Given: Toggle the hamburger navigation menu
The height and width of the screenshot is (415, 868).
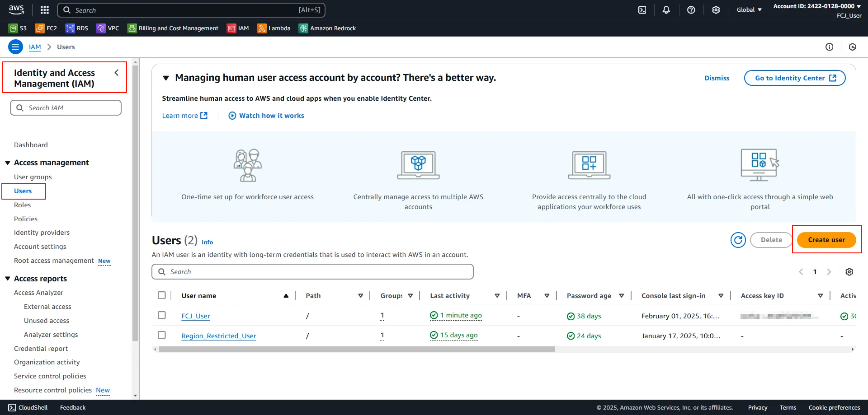Looking at the screenshot, I should [x=15, y=47].
